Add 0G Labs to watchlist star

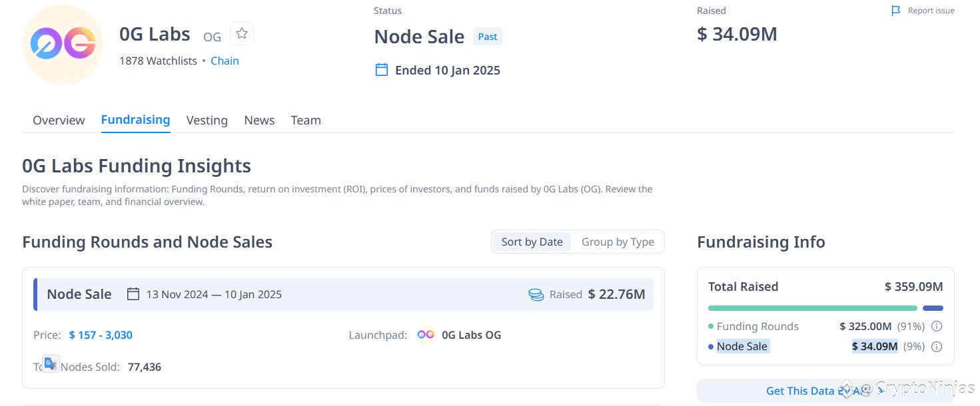242,33
